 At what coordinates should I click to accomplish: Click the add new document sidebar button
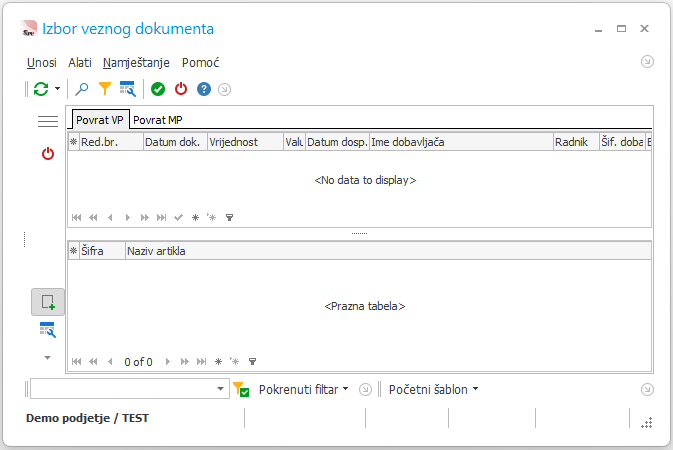point(48,302)
